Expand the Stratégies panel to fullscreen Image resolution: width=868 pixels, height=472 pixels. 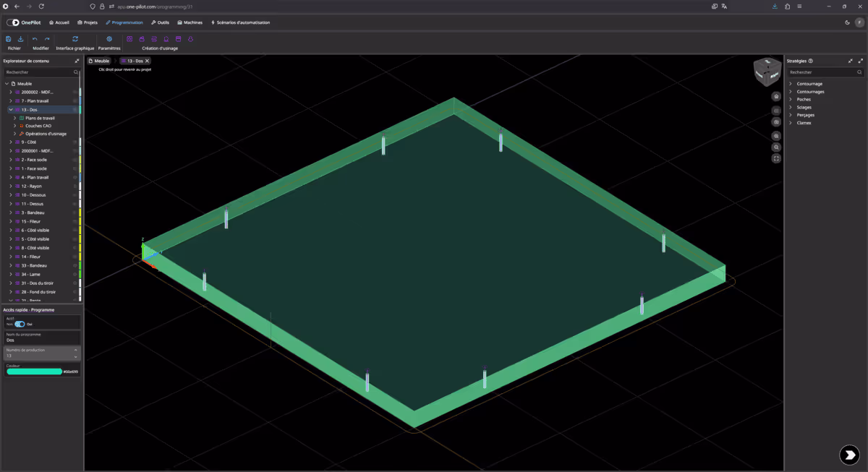860,61
